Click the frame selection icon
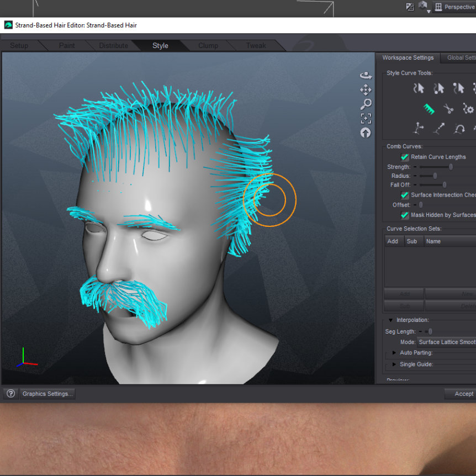 (x=366, y=118)
